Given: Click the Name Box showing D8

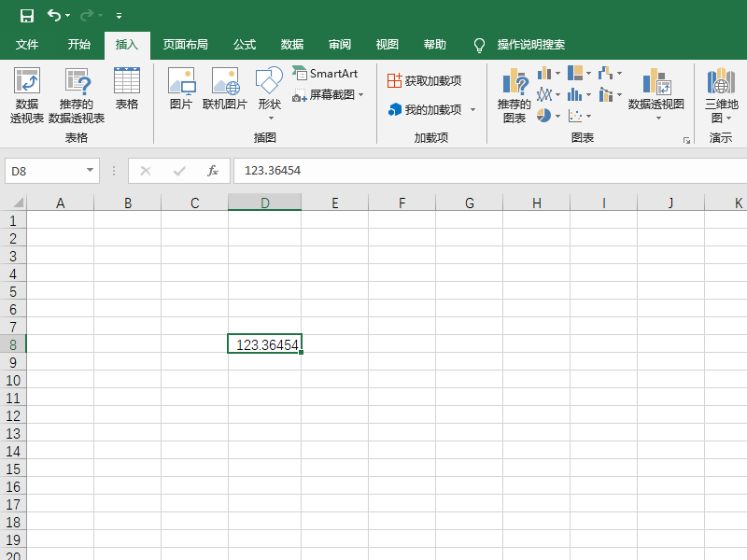Looking at the screenshot, I should click(44, 171).
